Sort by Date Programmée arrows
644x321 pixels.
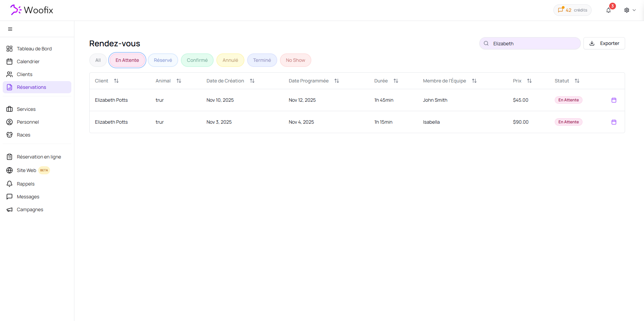coord(337,81)
